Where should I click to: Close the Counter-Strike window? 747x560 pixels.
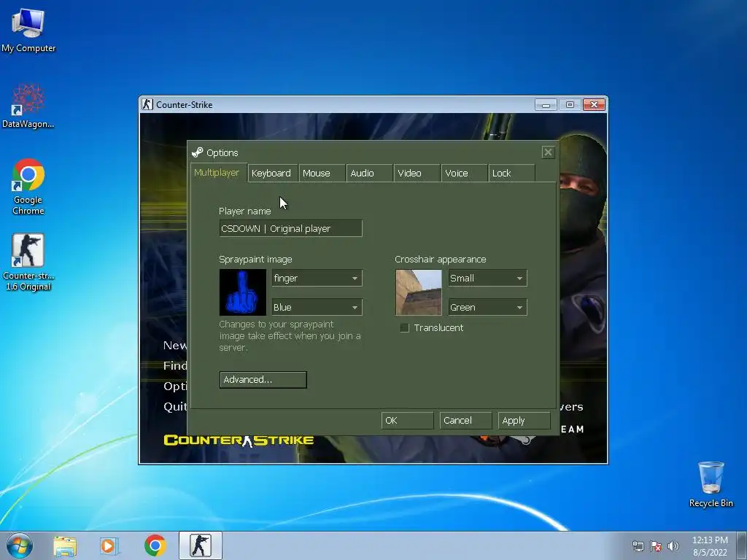point(594,104)
